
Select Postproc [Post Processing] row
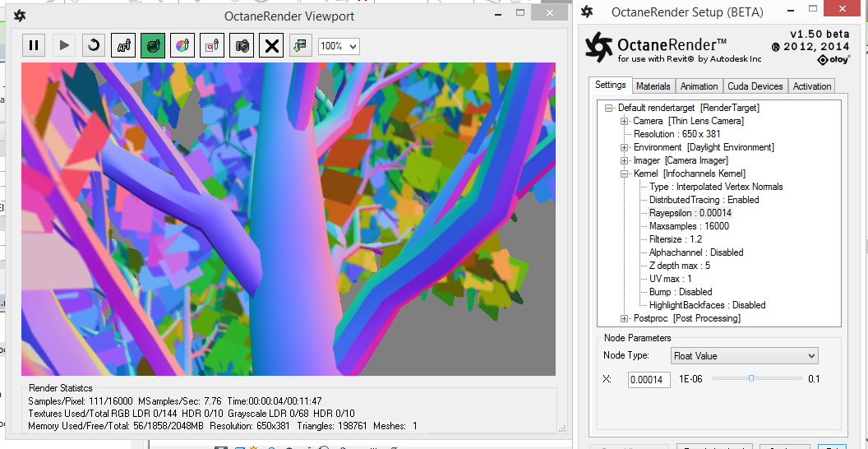pyautogui.click(x=686, y=318)
